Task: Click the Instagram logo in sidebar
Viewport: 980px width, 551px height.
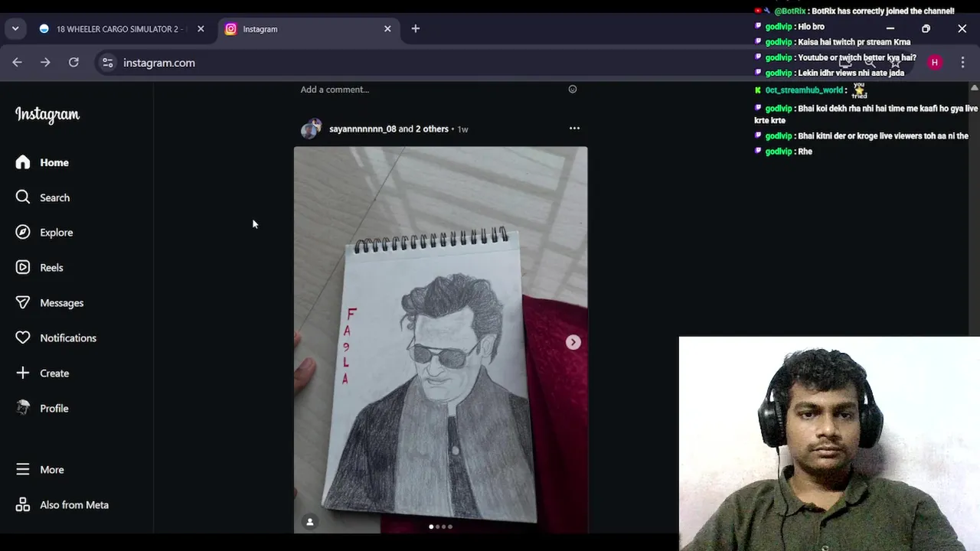Action: pos(47,115)
